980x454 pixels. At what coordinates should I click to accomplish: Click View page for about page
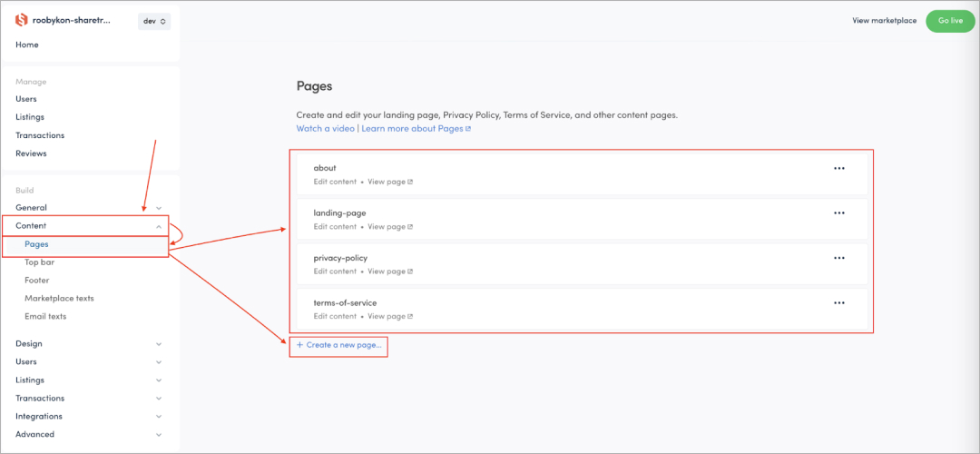390,182
